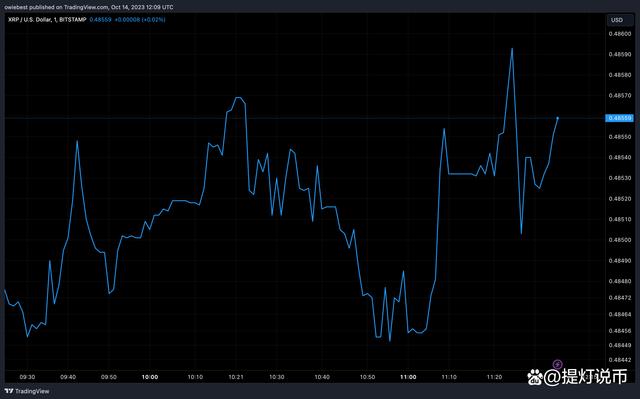Click the 10:30 time axis label

[x=277, y=377]
